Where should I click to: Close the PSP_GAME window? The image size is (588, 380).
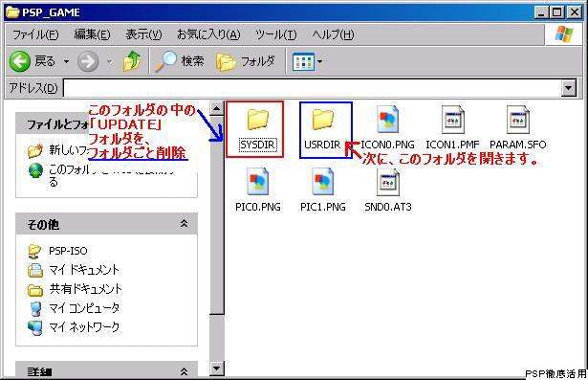point(574,12)
